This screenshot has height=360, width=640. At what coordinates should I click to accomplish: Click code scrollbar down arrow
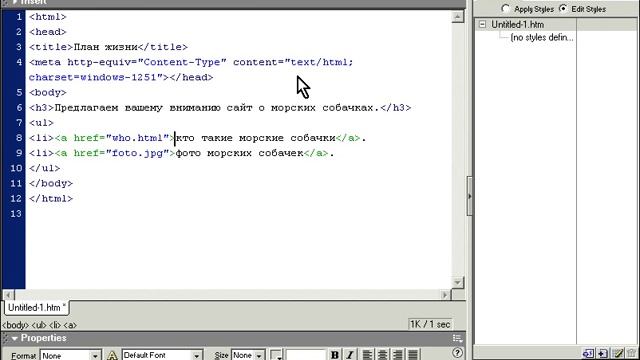pyautogui.click(x=458, y=282)
